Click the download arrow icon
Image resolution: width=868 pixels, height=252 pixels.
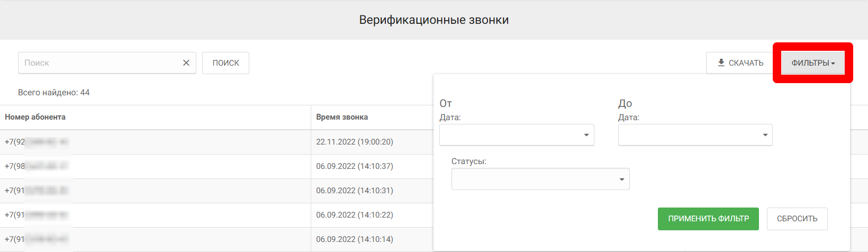[x=721, y=63]
